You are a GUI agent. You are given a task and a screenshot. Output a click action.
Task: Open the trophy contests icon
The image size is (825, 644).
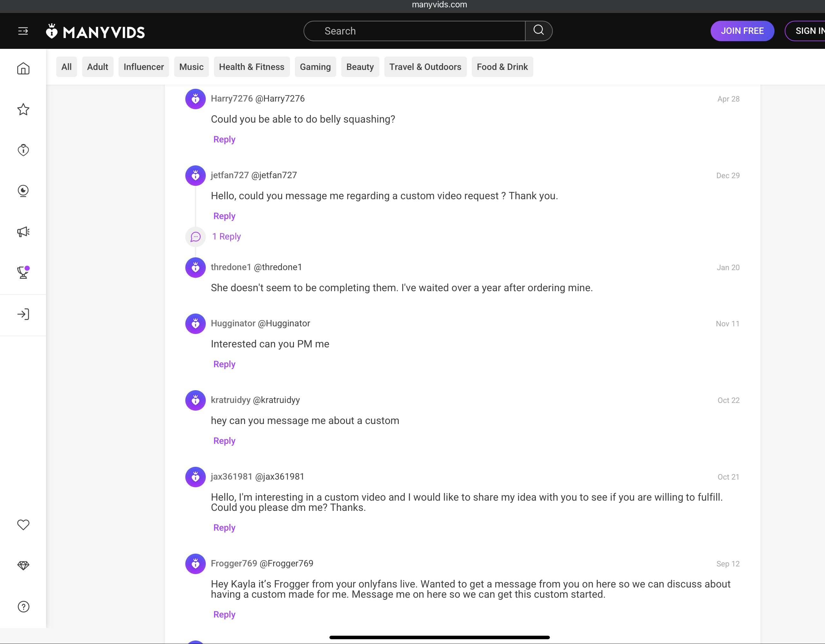(23, 272)
